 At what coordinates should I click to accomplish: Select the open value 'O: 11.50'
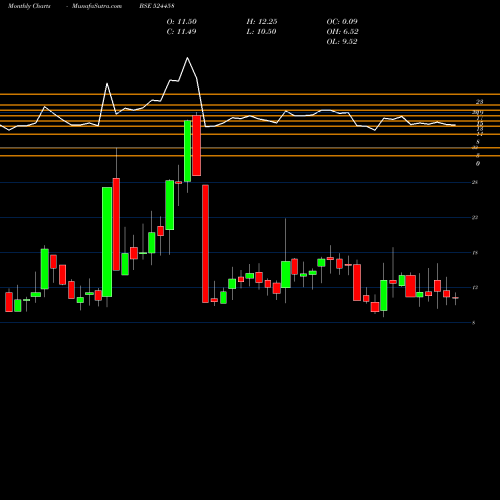click(182, 22)
